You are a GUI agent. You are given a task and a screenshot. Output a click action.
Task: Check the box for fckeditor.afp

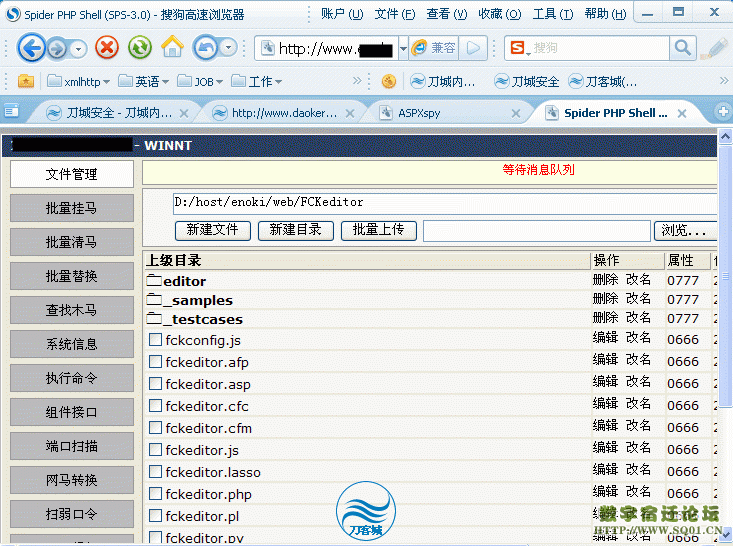tap(155, 361)
